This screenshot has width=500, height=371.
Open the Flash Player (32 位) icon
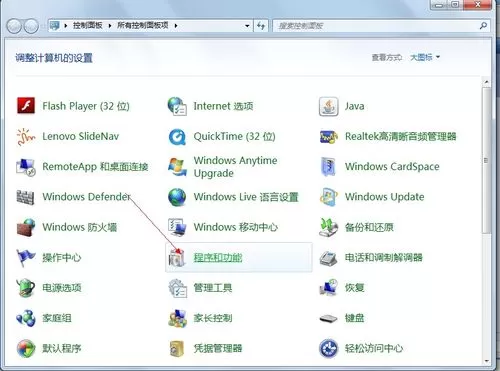pyautogui.click(x=26, y=106)
